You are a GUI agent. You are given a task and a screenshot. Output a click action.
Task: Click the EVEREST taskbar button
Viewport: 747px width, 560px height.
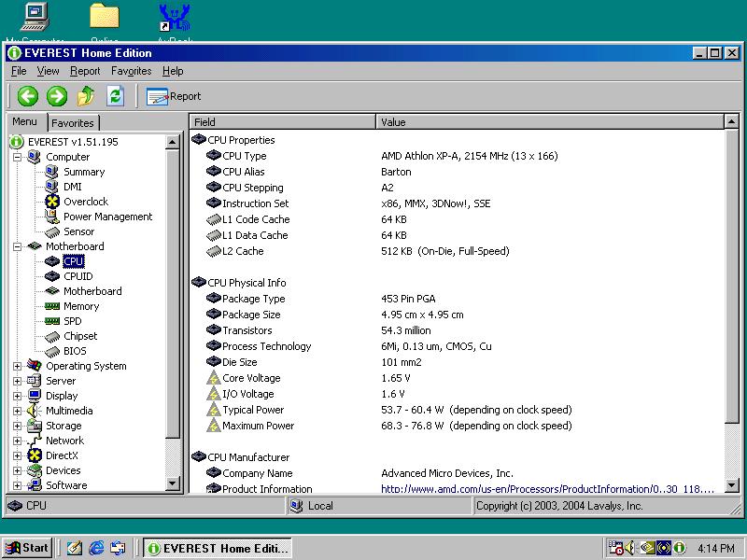tap(218, 548)
